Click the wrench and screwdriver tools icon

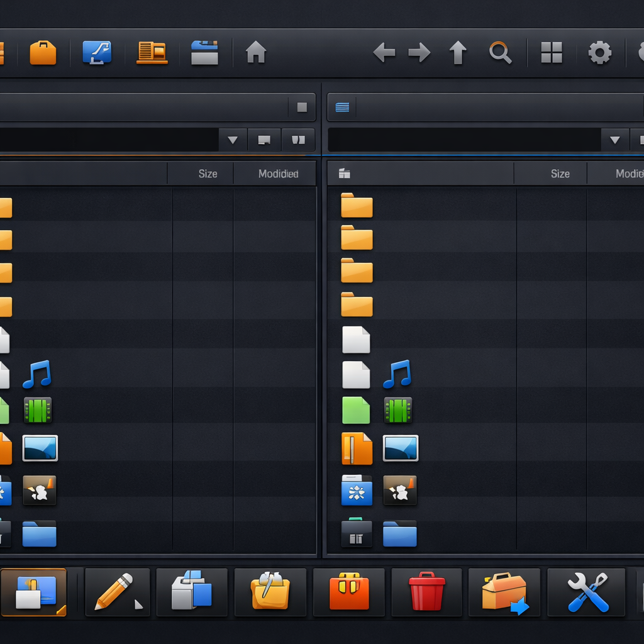coord(587,592)
